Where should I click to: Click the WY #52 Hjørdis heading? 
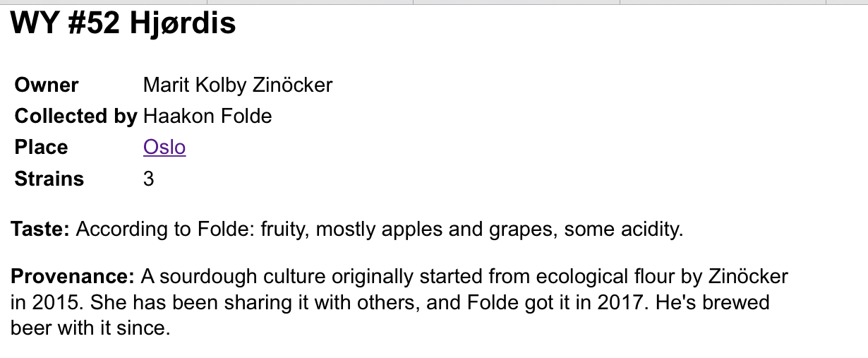123,24
